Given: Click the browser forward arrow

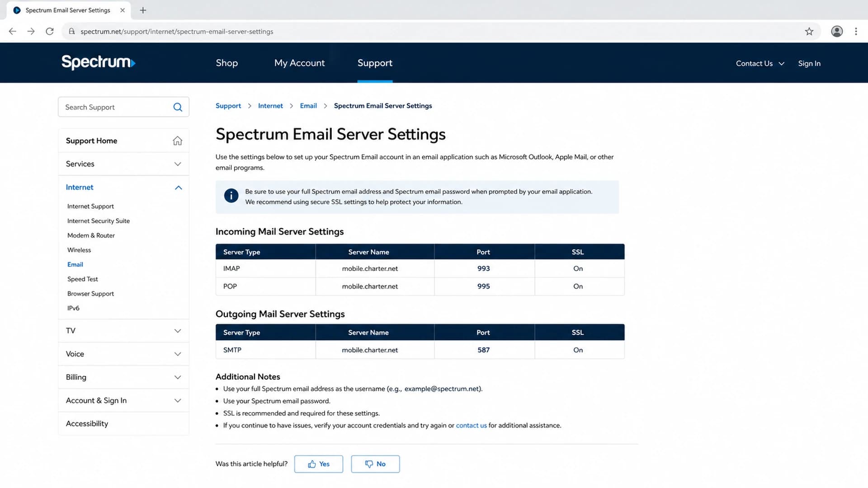Looking at the screenshot, I should point(31,31).
